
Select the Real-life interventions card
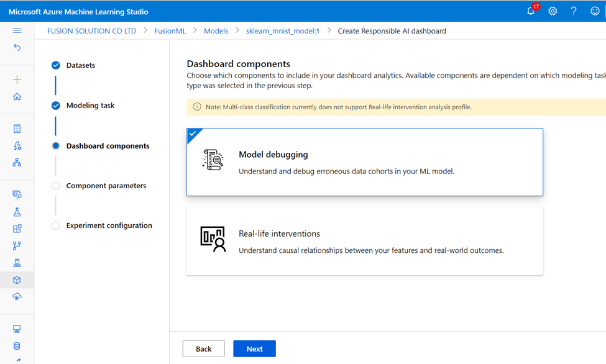(x=364, y=242)
